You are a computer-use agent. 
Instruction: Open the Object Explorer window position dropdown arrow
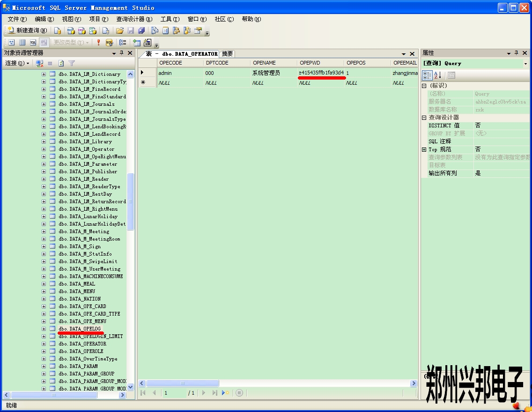pos(114,53)
